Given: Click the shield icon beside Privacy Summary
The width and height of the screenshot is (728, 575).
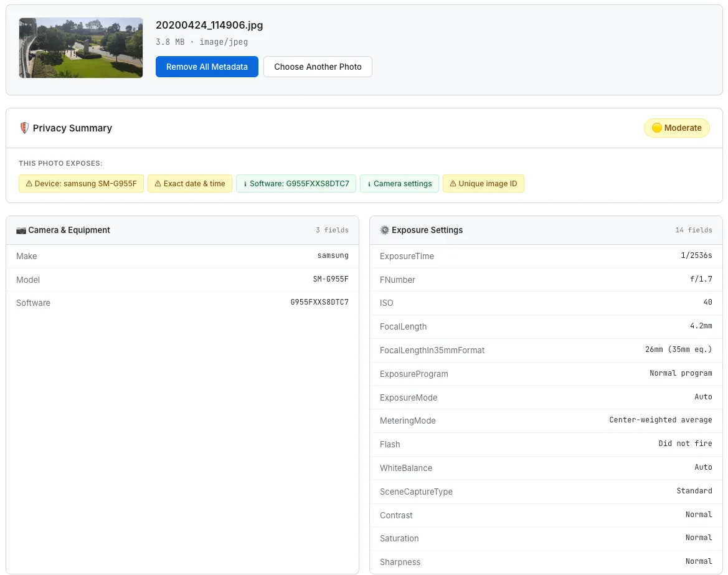Looking at the screenshot, I should click(24, 128).
